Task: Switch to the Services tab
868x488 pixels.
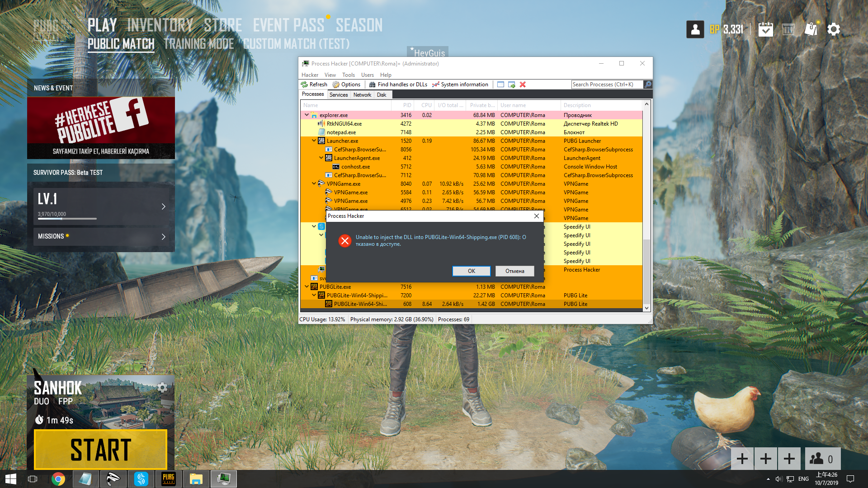Action: pyautogui.click(x=339, y=95)
